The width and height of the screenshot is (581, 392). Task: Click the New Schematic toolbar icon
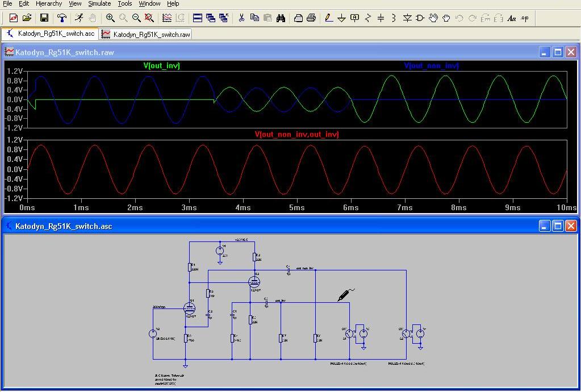click(x=13, y=18)
